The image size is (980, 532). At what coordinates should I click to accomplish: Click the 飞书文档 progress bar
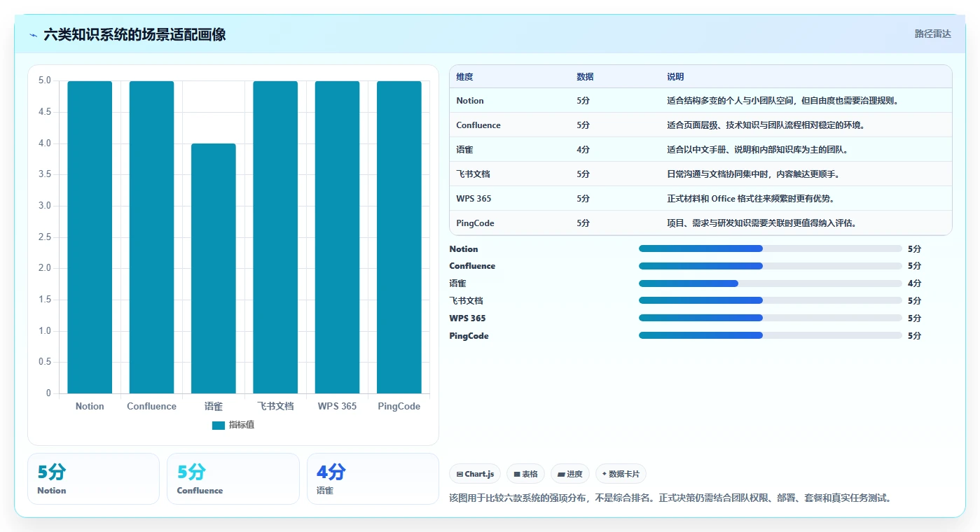(771, 300)
